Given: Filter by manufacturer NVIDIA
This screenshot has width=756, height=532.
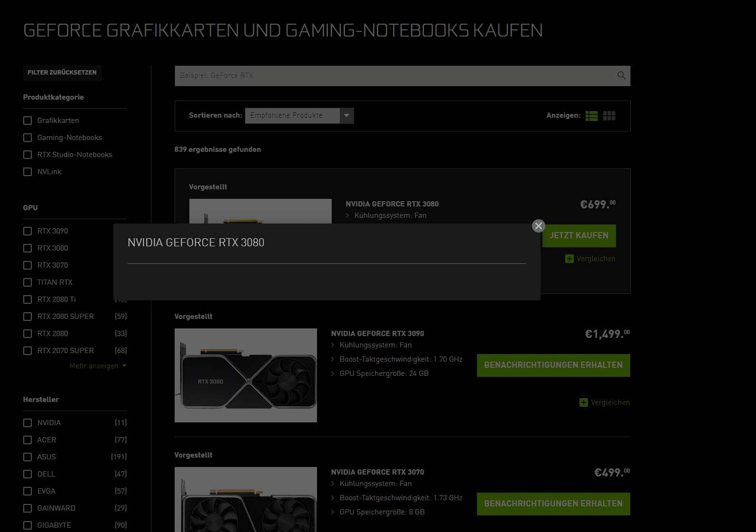Looking at the screenshot, I should [x=28, y=423].
